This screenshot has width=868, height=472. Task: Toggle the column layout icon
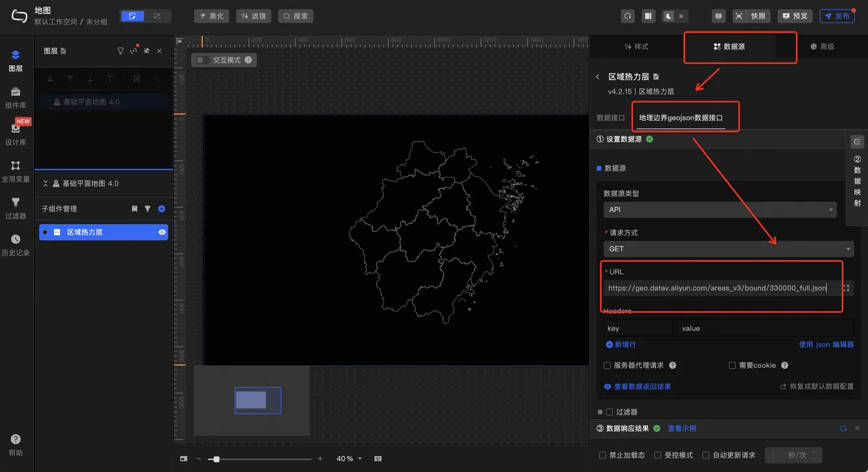[648, 16]
